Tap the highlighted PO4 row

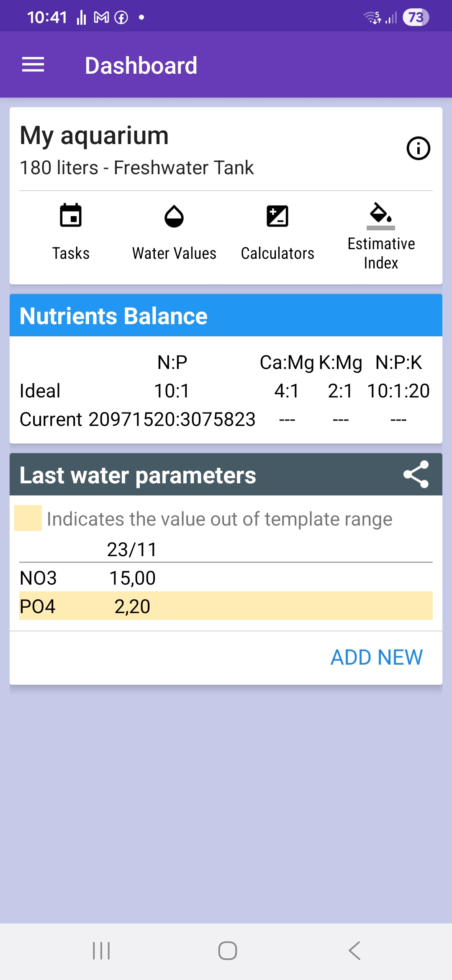pyautogui.click(x=226, y=606)
